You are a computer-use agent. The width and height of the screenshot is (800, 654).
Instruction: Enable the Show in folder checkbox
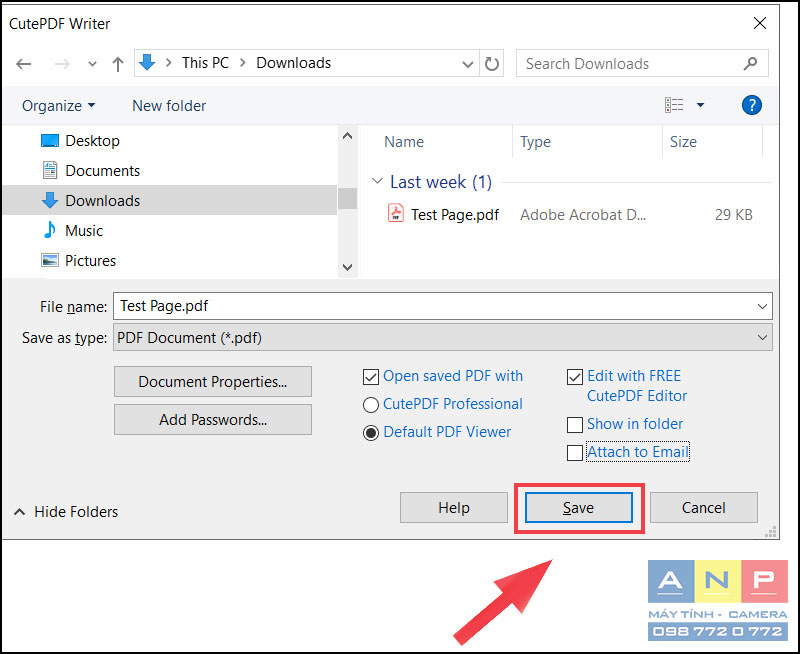click(x=574, y=424)
